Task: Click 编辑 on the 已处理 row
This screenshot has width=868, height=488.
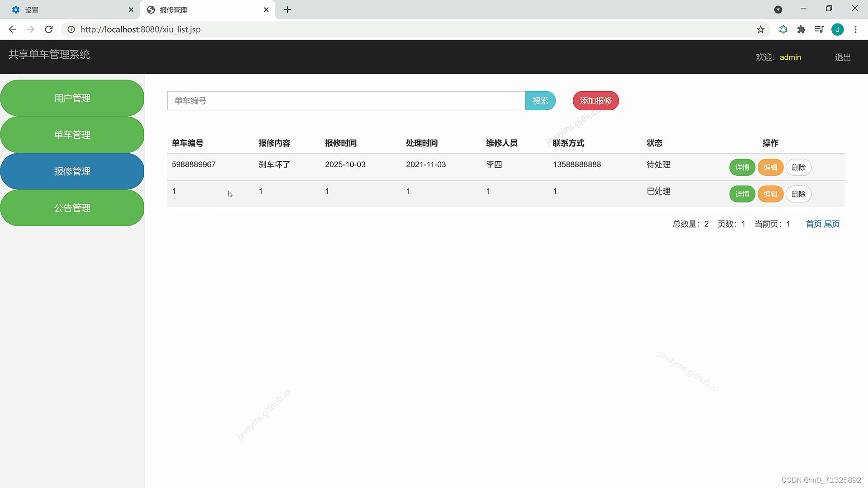Action: [770, 194]
